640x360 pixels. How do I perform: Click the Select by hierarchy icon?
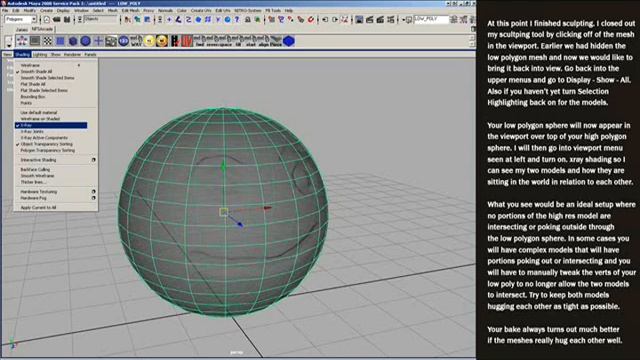[128, 19]
